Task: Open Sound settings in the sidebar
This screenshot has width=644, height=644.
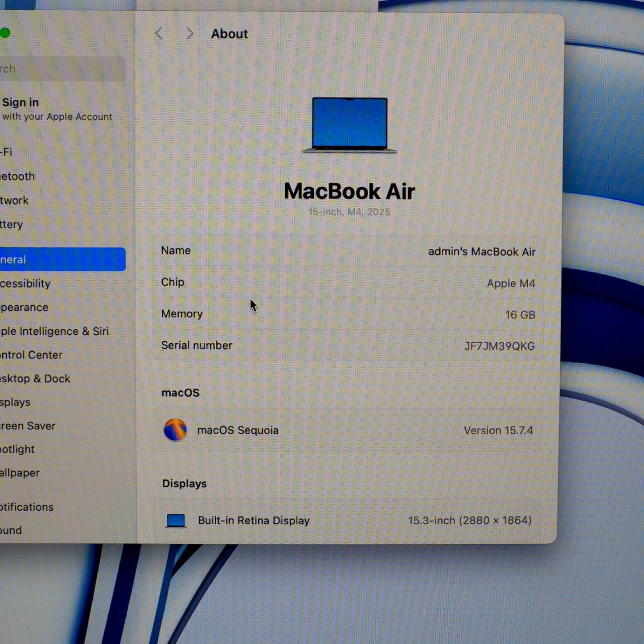Action: (x=11, y=530)
